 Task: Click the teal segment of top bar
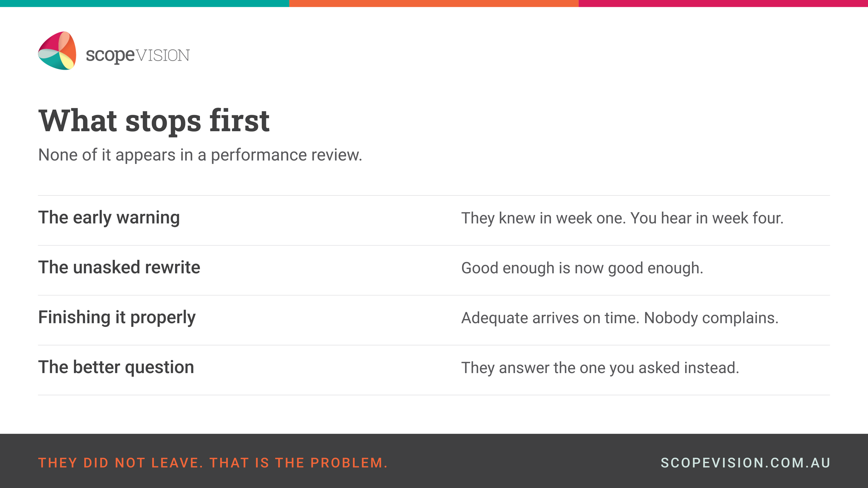point(144,3)
